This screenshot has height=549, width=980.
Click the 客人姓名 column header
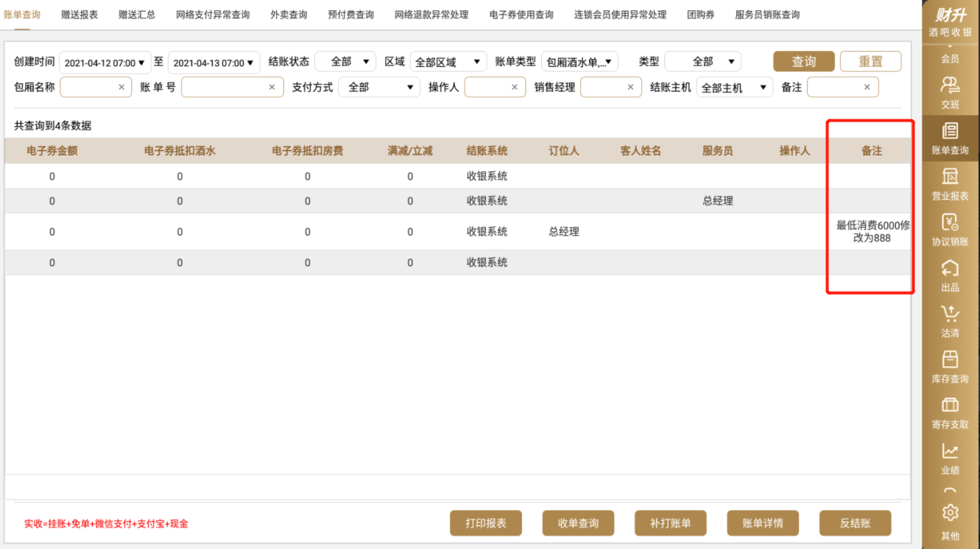641,150
